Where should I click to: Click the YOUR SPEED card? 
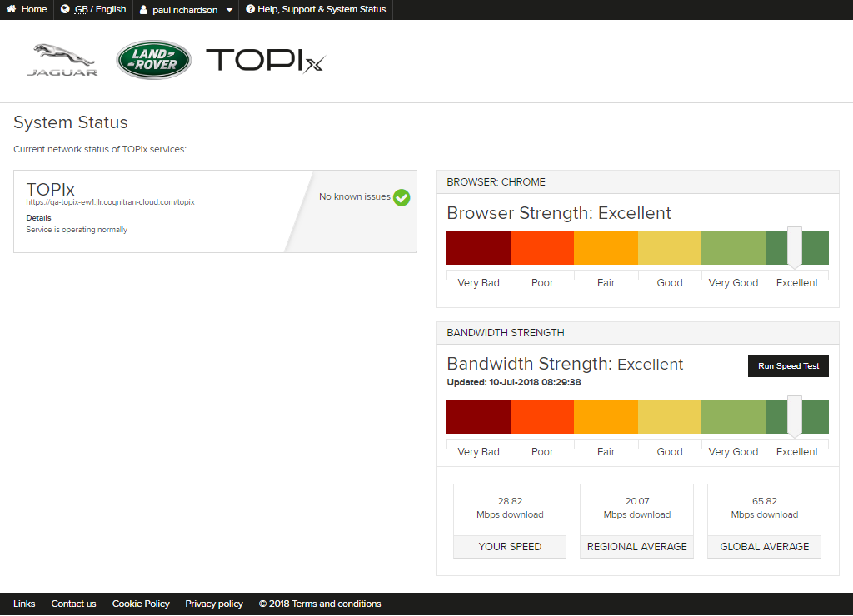510,521
